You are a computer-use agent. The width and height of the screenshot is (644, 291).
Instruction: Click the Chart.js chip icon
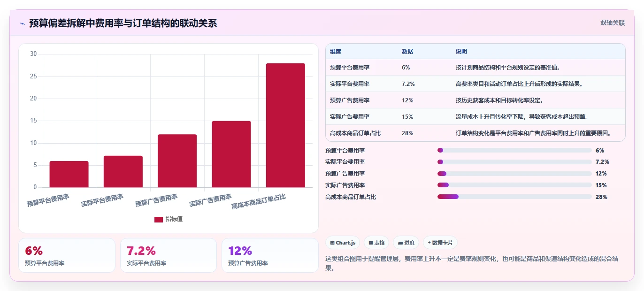(x=332, y=243)
